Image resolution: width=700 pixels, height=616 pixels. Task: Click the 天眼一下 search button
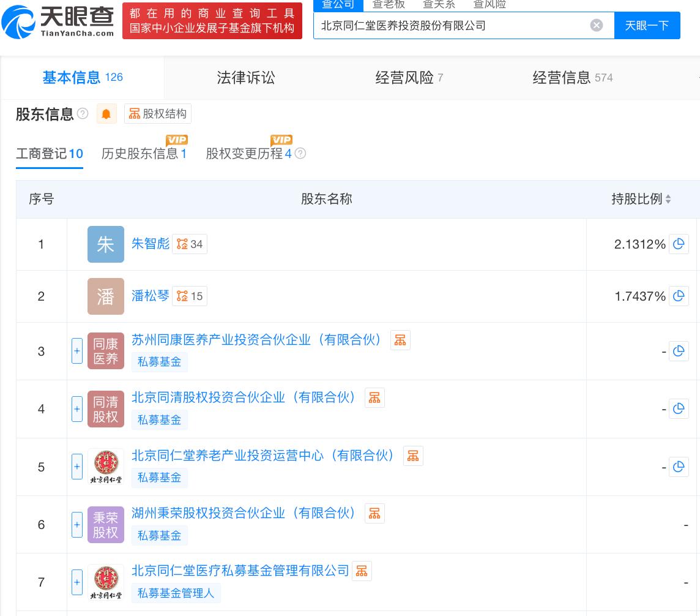tap(647, 25)
